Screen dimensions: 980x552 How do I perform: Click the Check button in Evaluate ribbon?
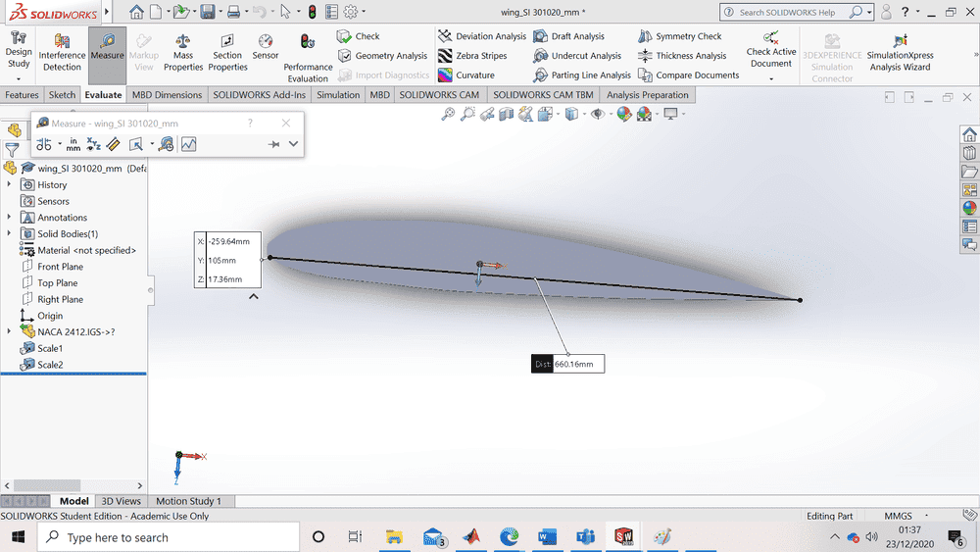[x=359, y=36]
